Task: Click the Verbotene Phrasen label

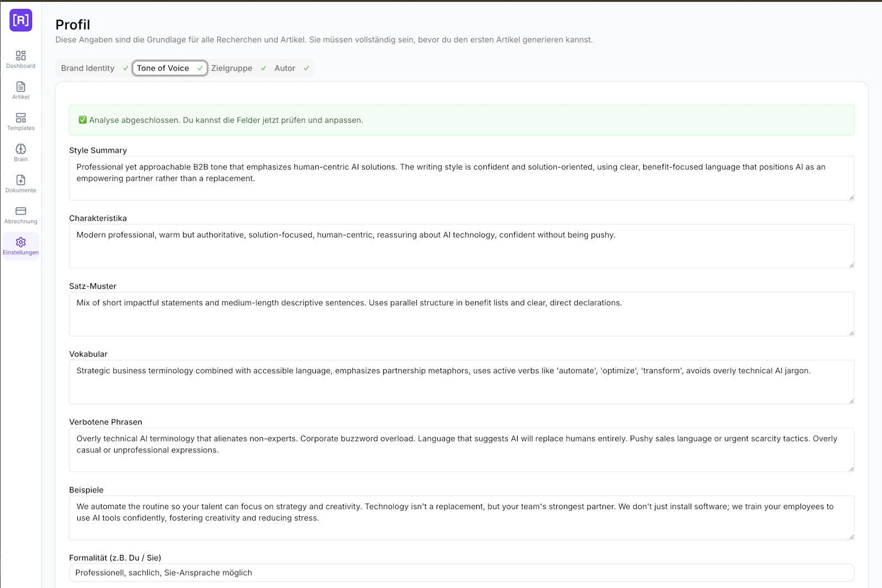Action: pos(106,422)
